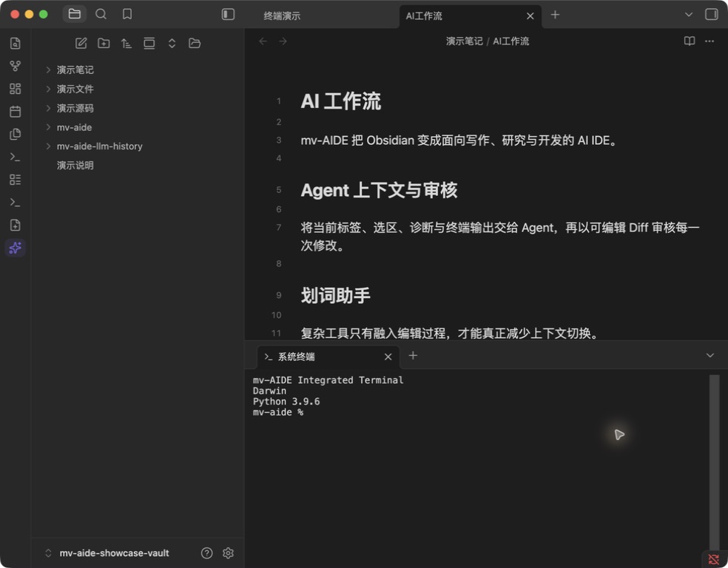The image size is (728, 568).
Task: Open the templates copy icon in ribbon
Action: 16,134
